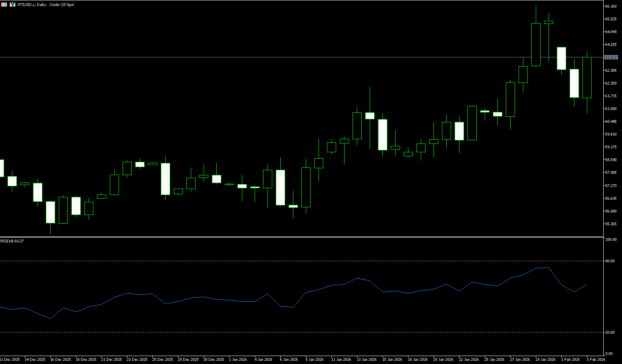Click the 16 Dec 2025 date label
Image resolution: width=622 pixels, height=364 pixels.
[61, 360]
